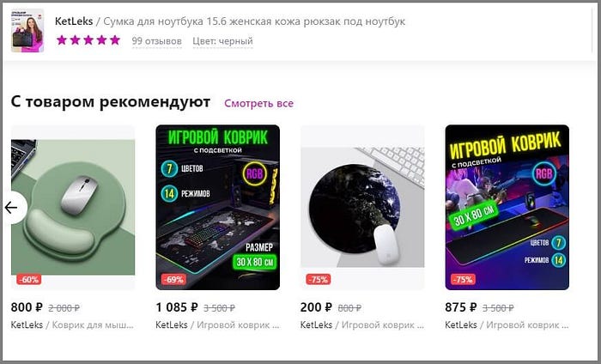Viewport: 601px width, 364px height.
Task: Open the KetLeks / Коврик для мыш... title
Action: pyautogui.click(x=72, y=325)
